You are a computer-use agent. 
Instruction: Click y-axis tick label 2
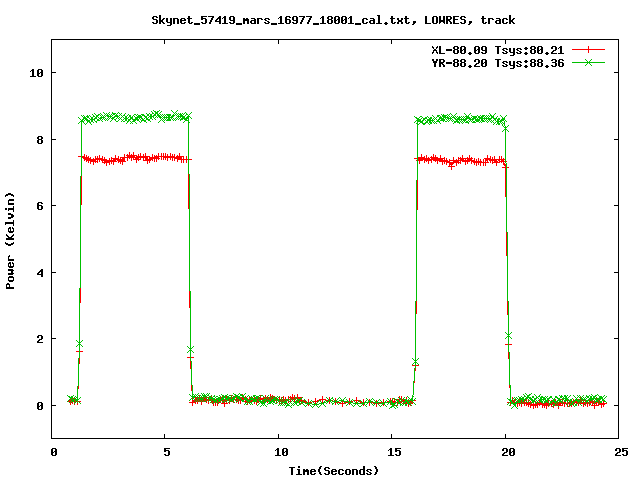[40, 339]
